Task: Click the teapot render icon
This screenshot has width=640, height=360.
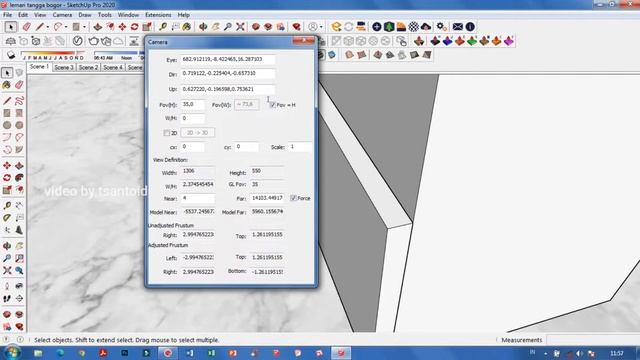Action: point(93,41)
